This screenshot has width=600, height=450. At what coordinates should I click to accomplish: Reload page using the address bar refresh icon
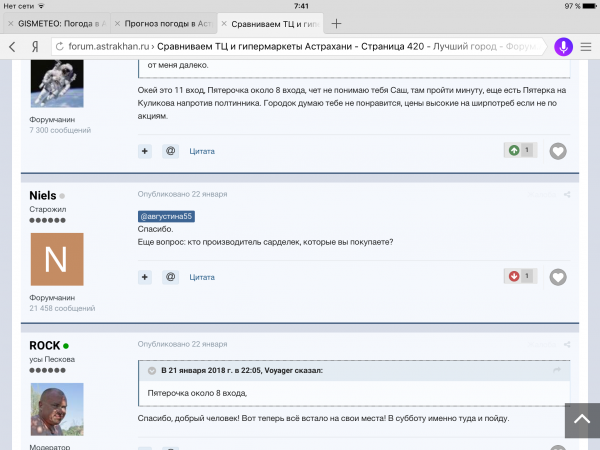pyautogui.click(x=60, y=47)
